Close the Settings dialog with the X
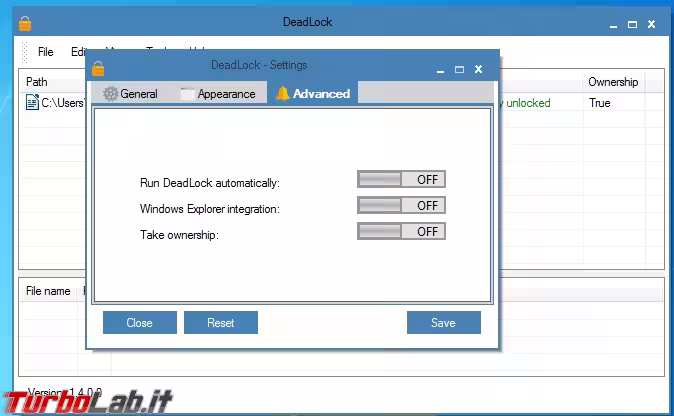674x416 pixels. 479,69
